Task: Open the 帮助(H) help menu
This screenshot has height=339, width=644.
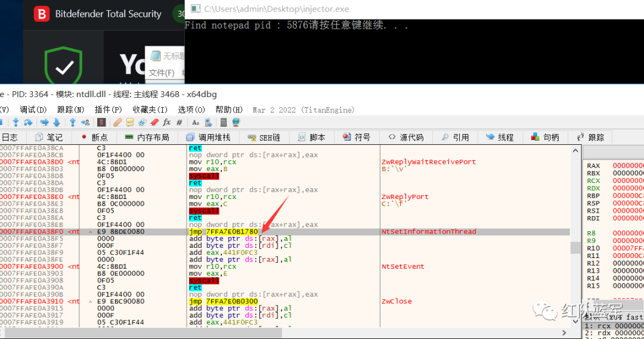Action: point(229,110)
